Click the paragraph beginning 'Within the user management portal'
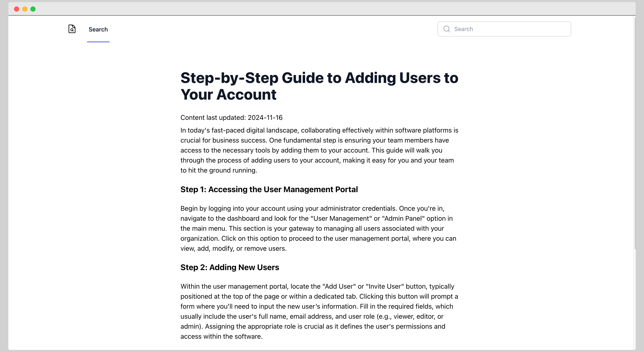This screenshot has height=352, width=644. click(x=319, y=311)
